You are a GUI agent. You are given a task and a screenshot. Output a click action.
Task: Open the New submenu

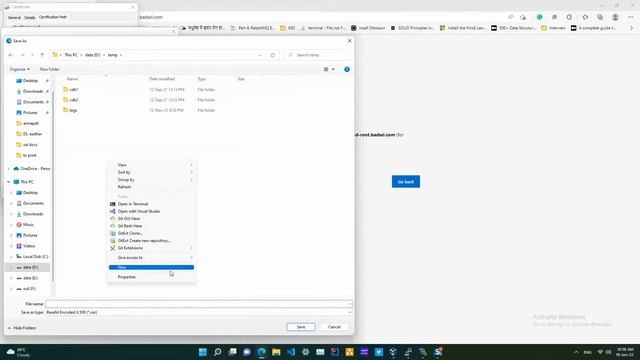151,267
